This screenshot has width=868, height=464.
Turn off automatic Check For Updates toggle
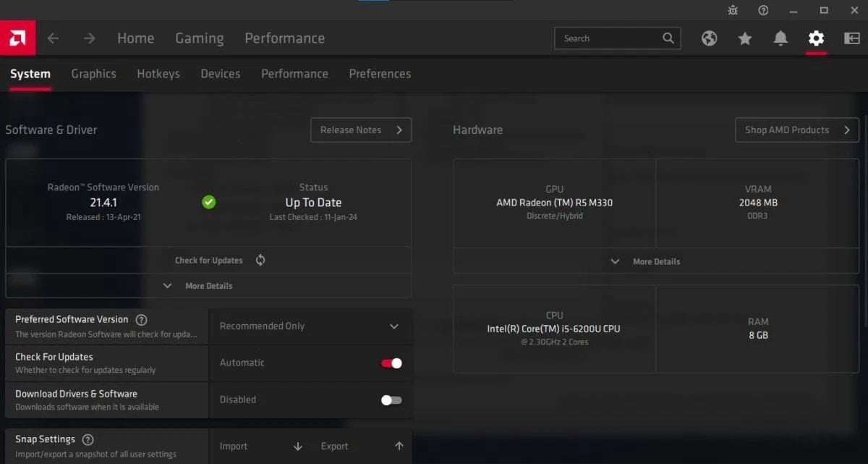[391, 363]
